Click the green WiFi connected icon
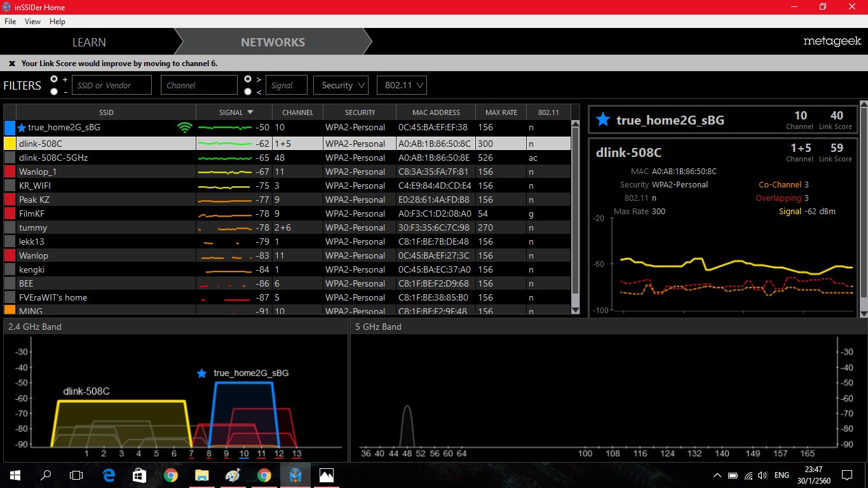Viewport: 868px width, 488px height. (185, 128)
